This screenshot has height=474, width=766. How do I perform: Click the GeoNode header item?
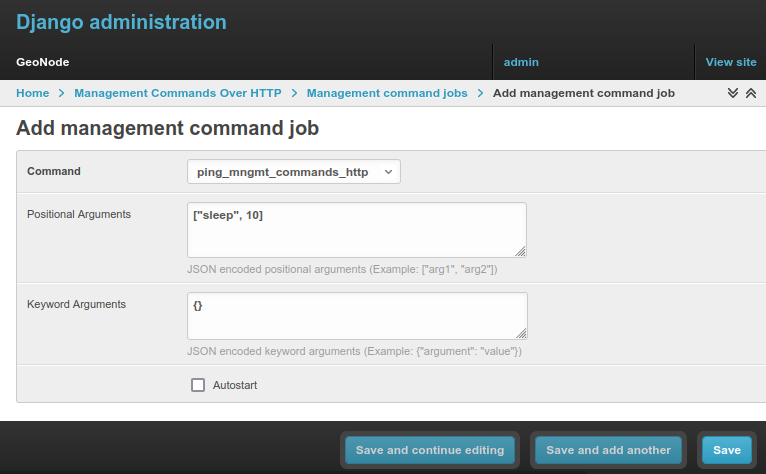43,62
